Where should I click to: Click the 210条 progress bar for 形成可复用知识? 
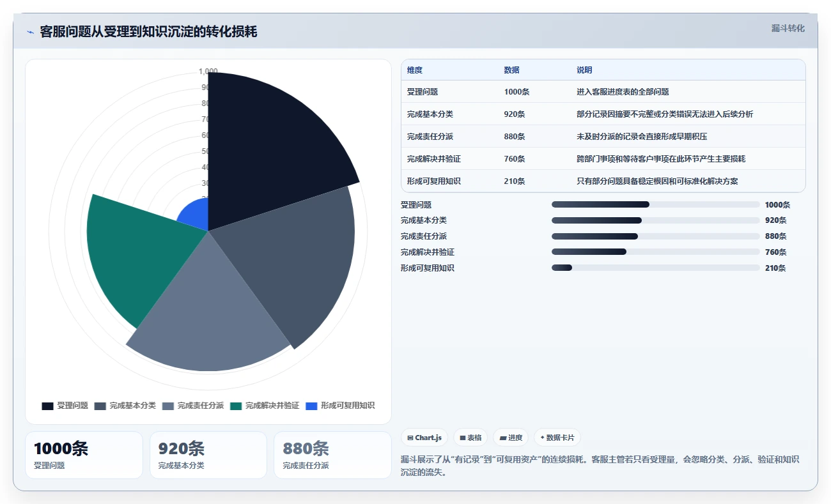[x=655, y=268]
